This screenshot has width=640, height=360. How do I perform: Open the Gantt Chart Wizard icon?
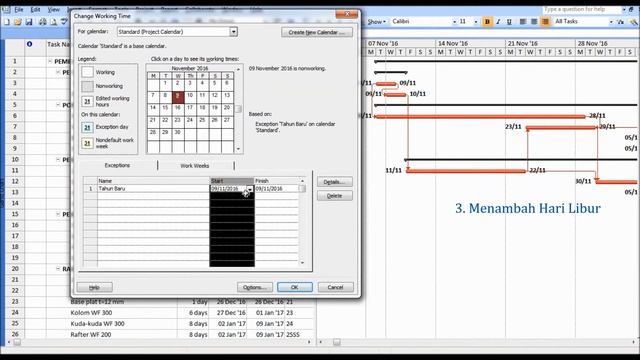pos(634,22)
